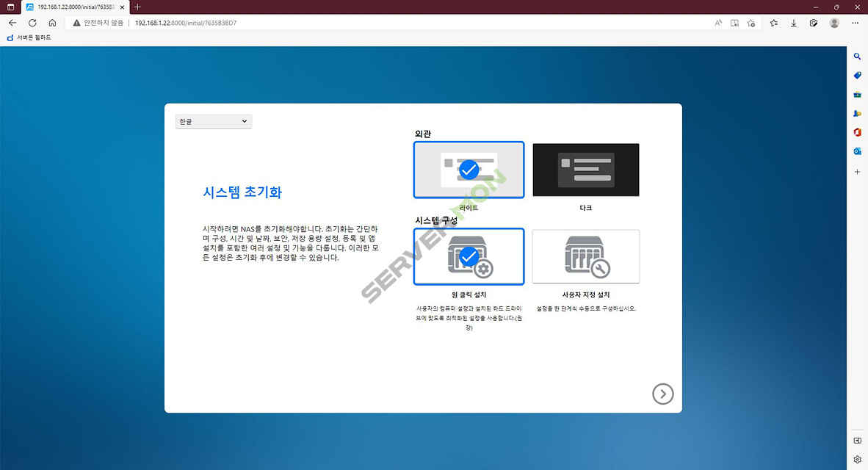Open the Favorites list
The height and width of the screenshot is (470, 868).
tap(774, 23)
